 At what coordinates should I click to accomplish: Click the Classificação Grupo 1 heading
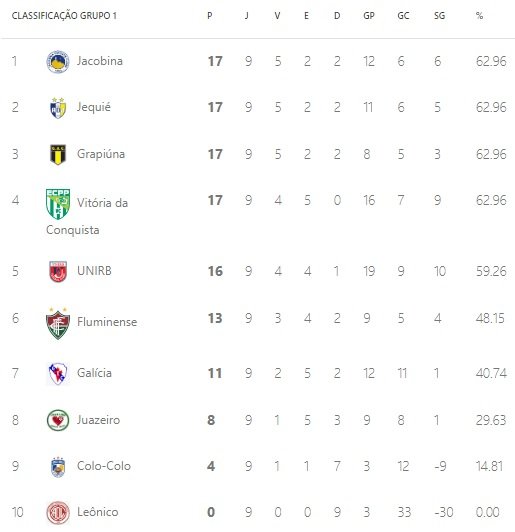click(x=64, y=16)
